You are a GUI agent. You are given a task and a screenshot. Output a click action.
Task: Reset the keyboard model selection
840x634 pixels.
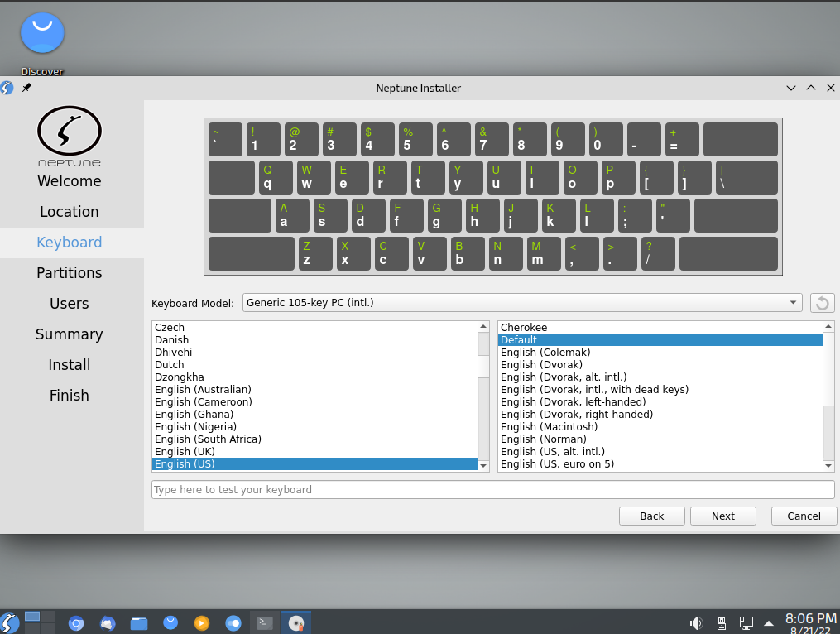coord(821,303)
